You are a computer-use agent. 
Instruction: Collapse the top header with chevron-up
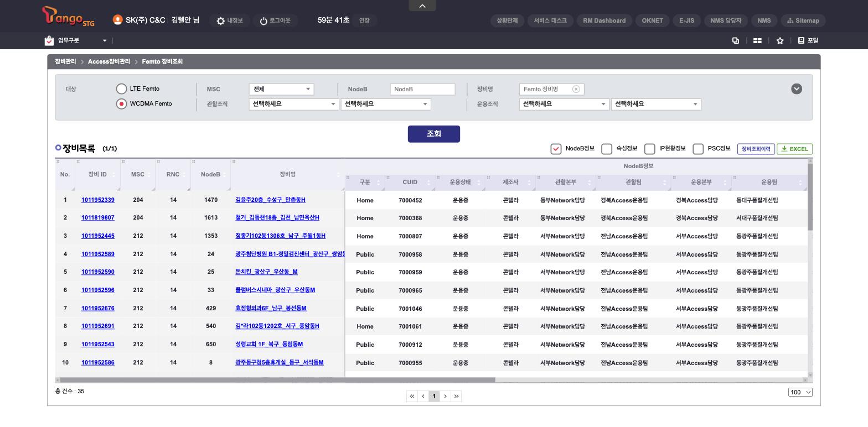(x=422, y=6)
